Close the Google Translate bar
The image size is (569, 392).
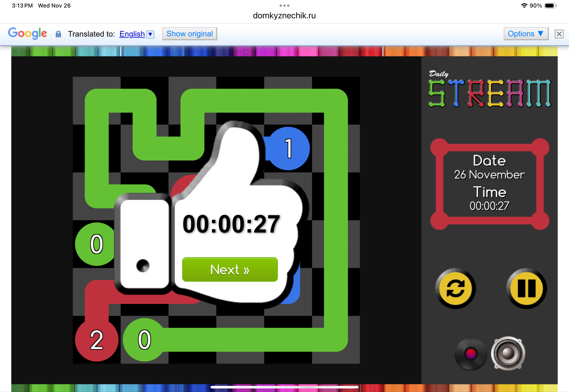(x=559, y=34)
